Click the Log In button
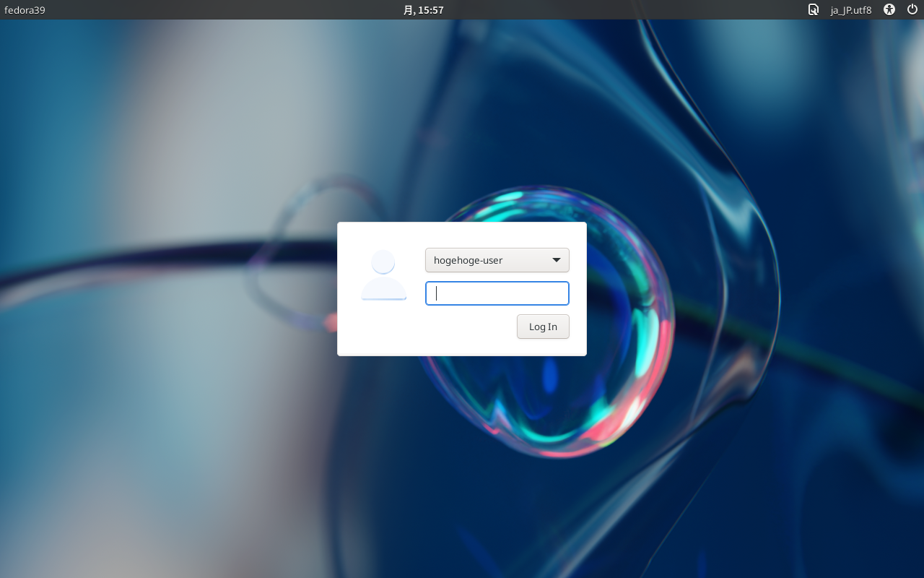 543,327
